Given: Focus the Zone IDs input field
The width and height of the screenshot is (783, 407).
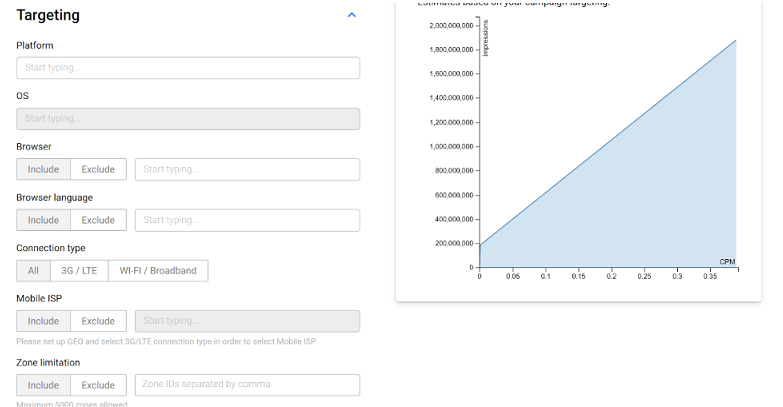Looking at the screenshot, I should [x=247, y=385].
